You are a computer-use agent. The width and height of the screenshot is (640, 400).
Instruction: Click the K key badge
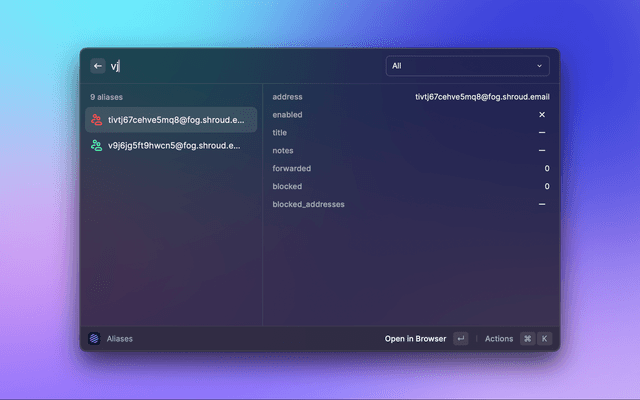coord(545,339)
